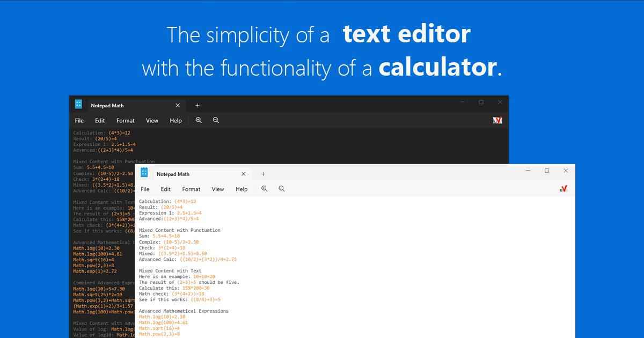This screenshot has height=338, width=644.
Task: Maximize the dark Notepad Math window
Action: 481,102
